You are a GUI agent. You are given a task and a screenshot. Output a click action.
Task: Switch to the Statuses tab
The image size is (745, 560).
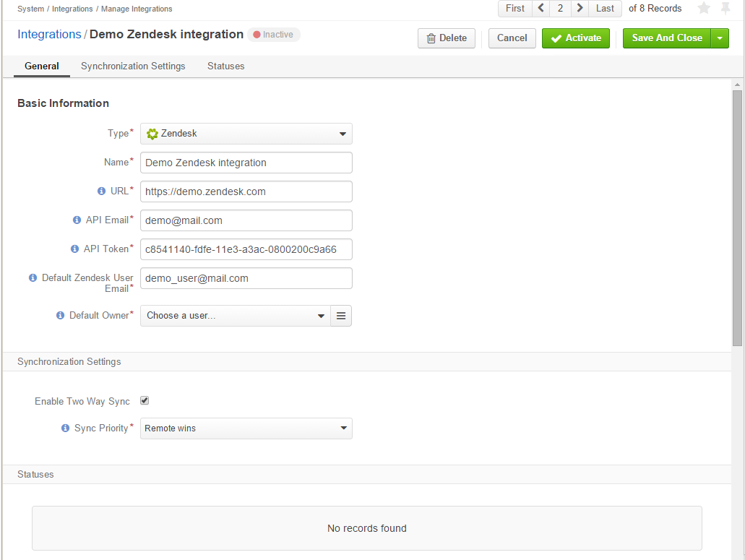pyautogui.click(x=225, y=66)
